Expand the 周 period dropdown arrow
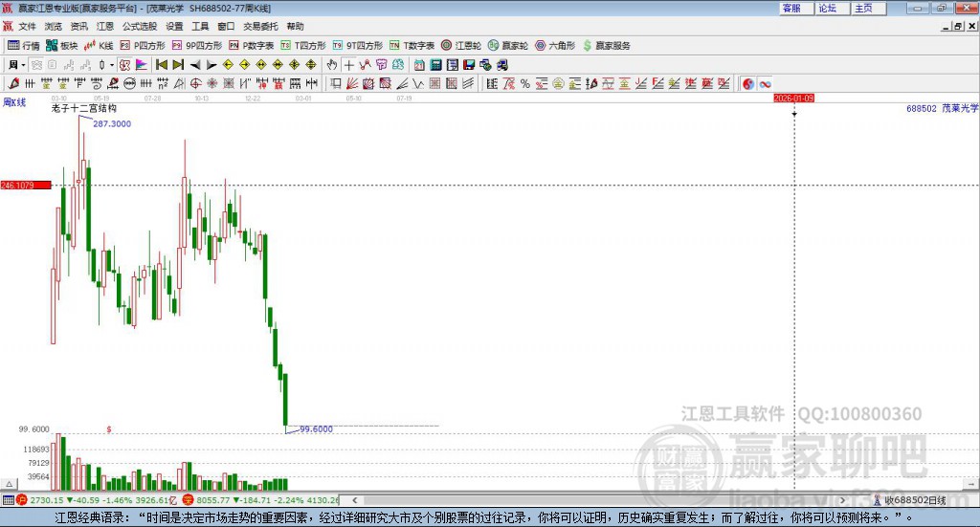This screenshot has height=527, width=980. coord(23,65)
